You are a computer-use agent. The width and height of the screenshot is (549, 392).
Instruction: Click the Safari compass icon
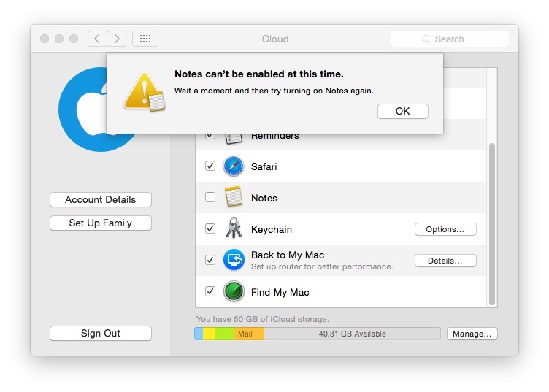click(234, 166)
